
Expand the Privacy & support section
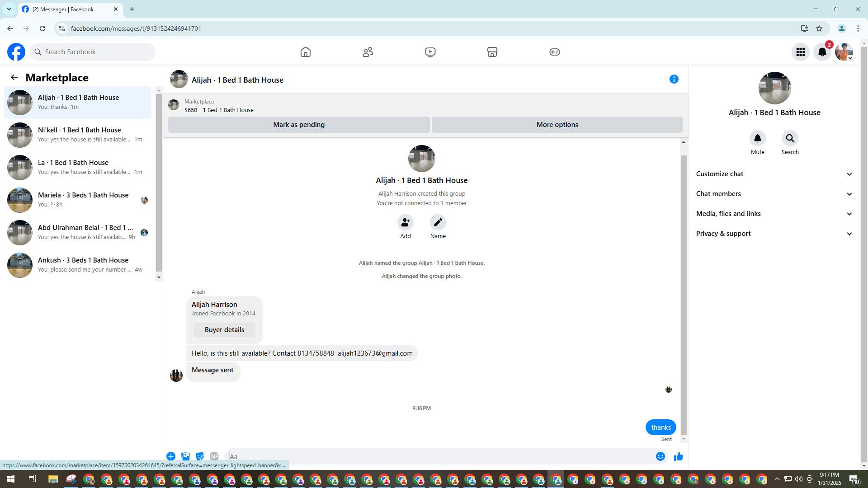pyautogui.click(x=774, y=234)
